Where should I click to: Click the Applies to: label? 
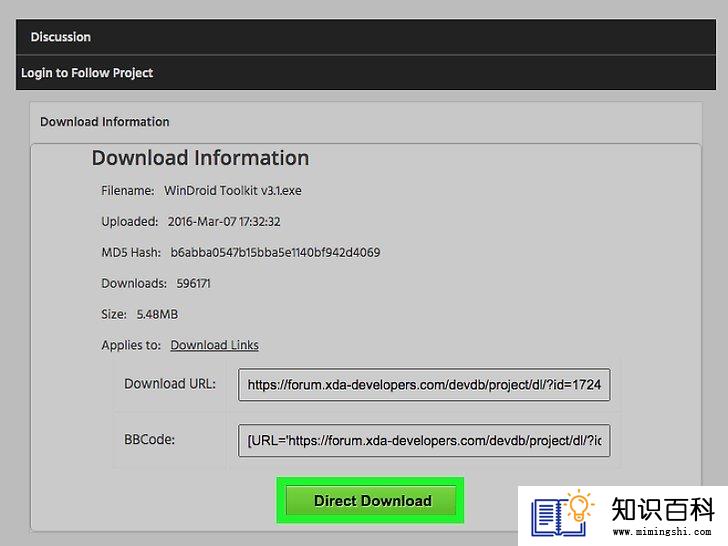[x=131, y=345]
